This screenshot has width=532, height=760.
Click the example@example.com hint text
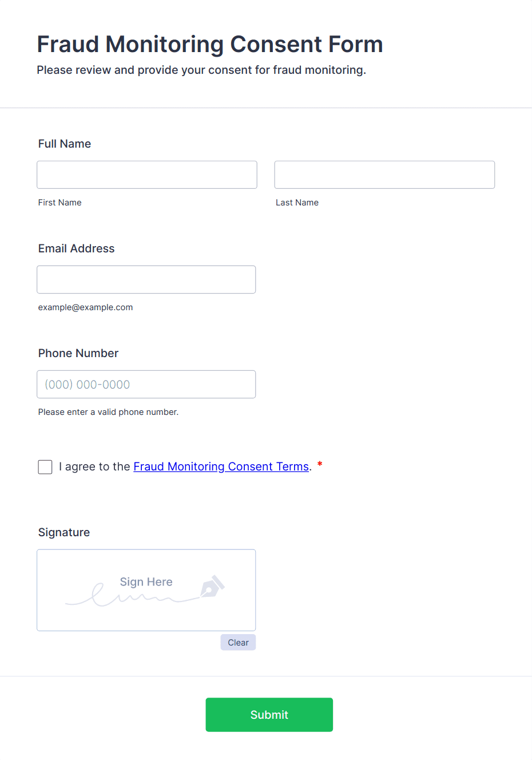(86, 307)
